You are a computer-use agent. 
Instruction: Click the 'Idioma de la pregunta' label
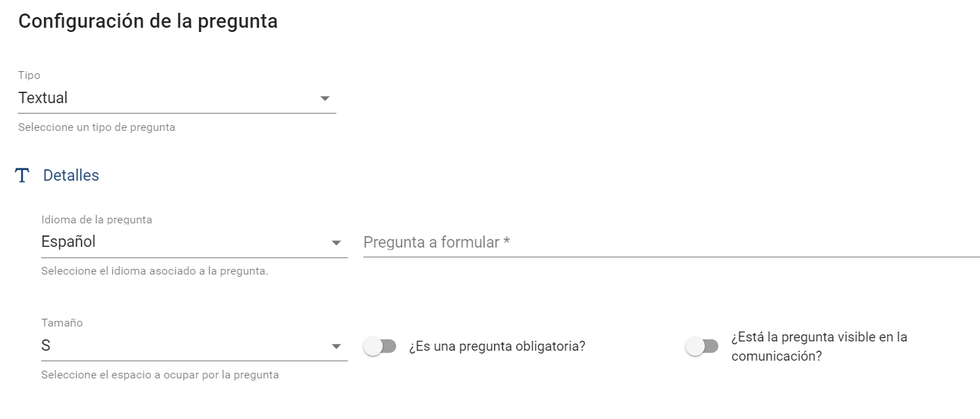[97, 220]
